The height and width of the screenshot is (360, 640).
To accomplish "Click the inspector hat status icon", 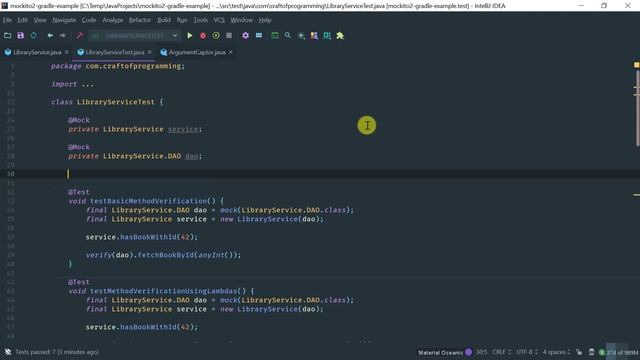I will coord(591,352).
